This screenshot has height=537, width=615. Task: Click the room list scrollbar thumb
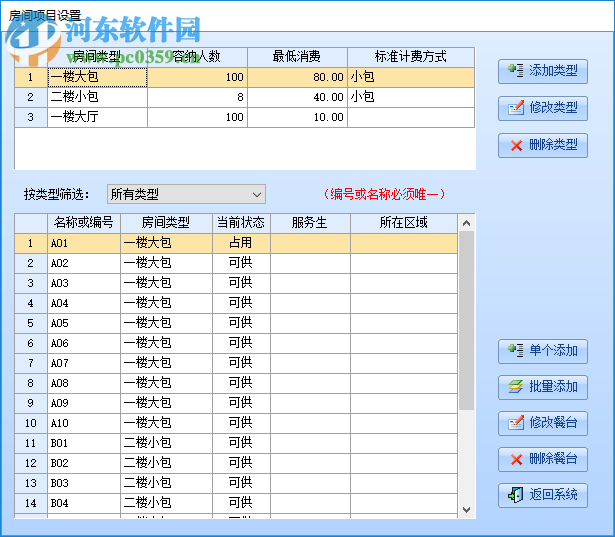point(466,320)
